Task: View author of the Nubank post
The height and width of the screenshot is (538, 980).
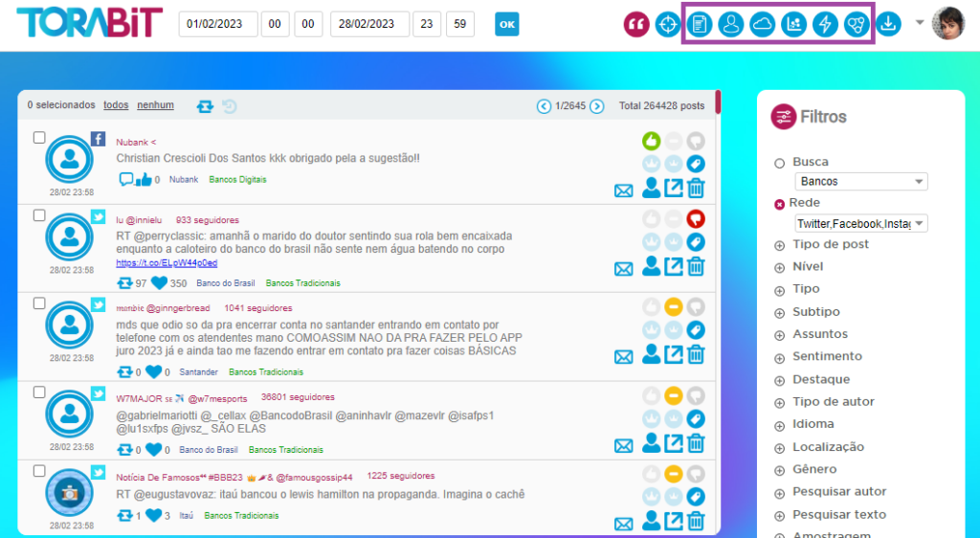Action: click(651, 188)
